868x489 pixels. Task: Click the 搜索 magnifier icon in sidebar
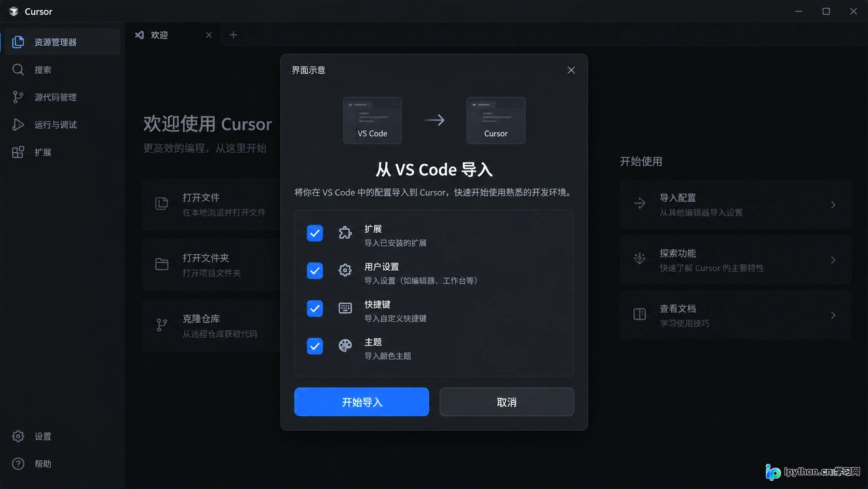pos(18,70)
